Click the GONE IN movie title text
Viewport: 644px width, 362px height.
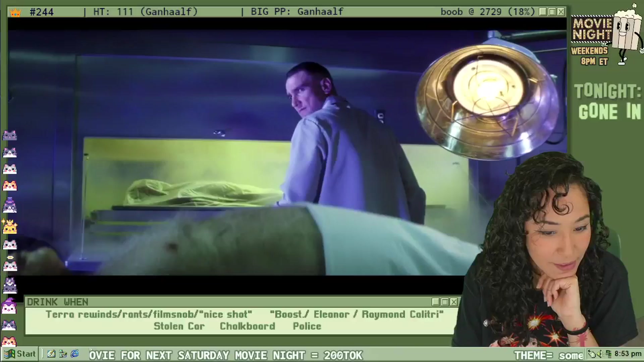[x=610, y=112]
